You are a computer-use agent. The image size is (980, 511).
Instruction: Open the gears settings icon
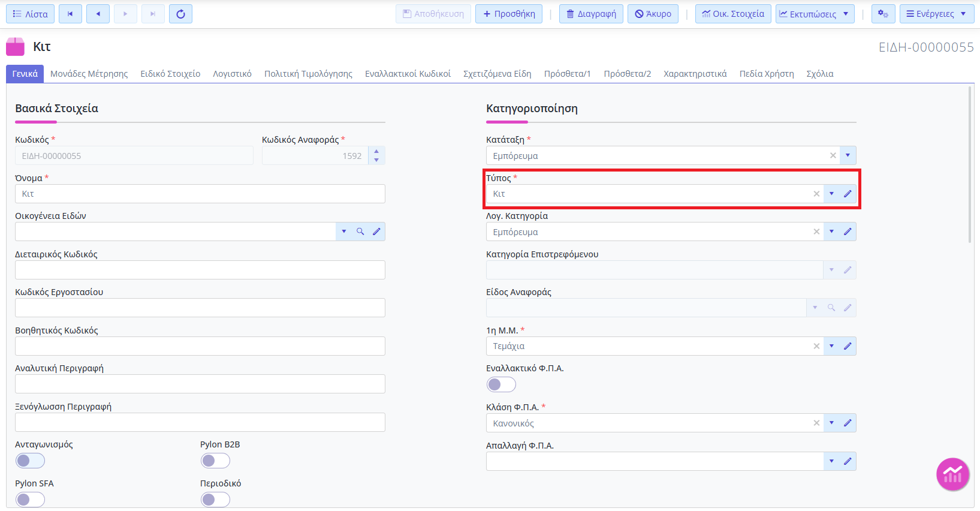coord(883,14)
